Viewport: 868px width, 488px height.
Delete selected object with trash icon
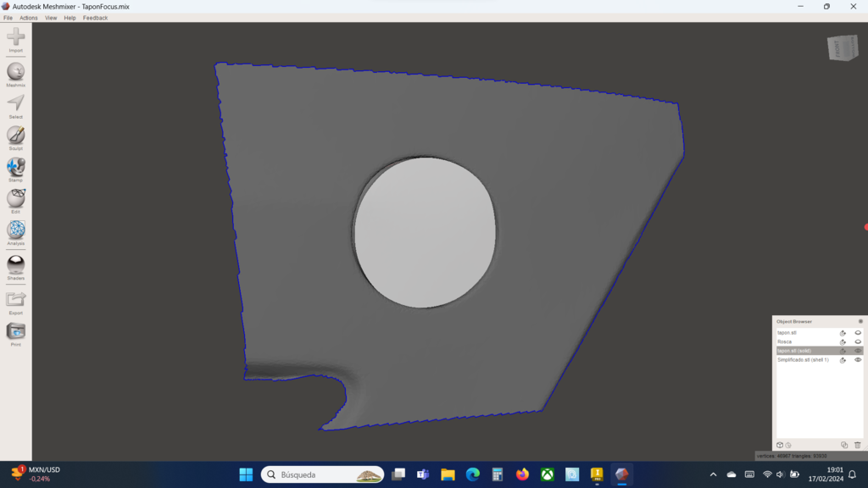(x=858, y=445)
